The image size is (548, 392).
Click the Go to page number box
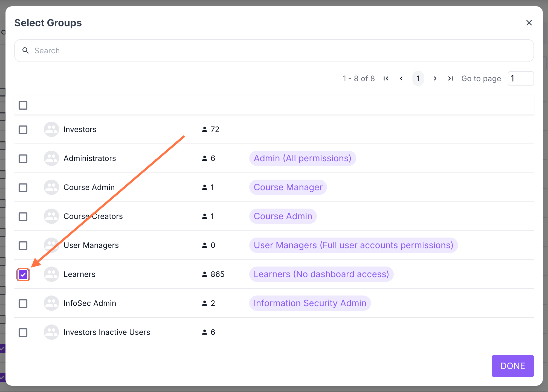coord(520,79)
